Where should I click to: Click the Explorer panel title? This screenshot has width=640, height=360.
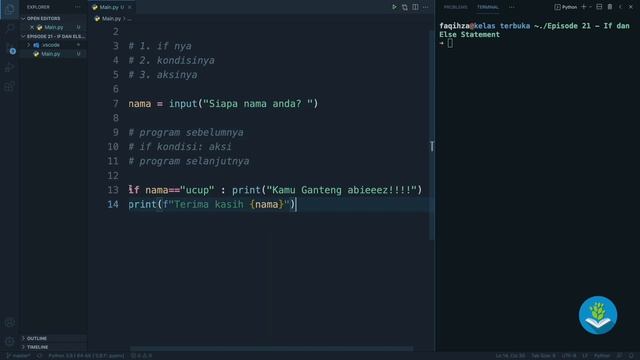(38, 7)
